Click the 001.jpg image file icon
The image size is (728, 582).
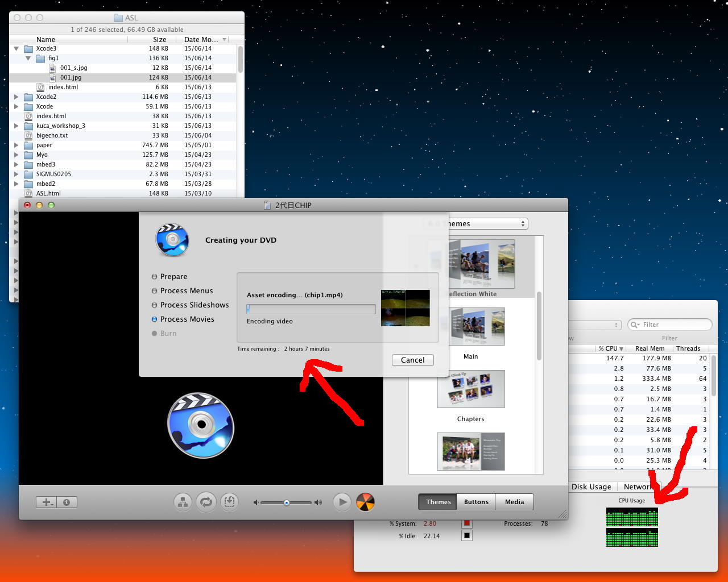(x=53, y=77)
